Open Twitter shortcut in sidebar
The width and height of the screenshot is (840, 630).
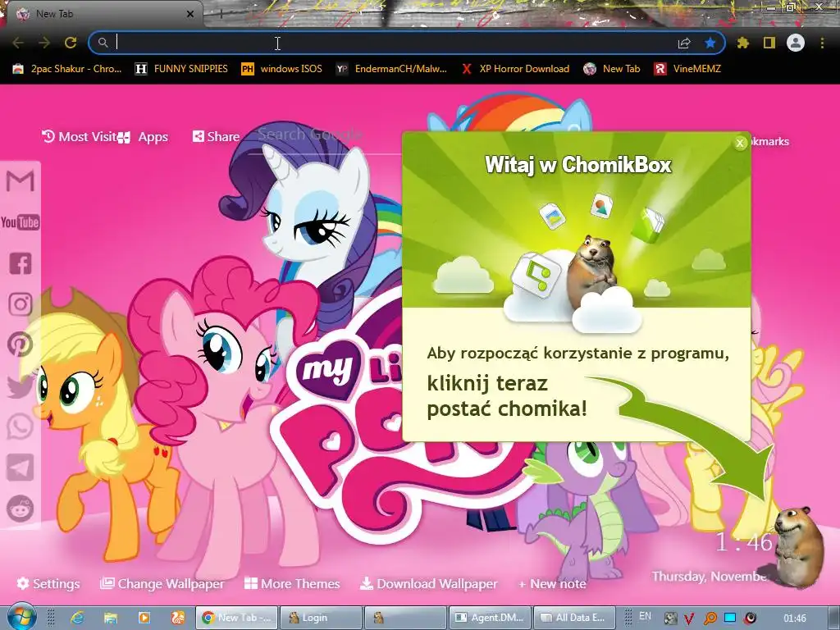pos(21,386)
